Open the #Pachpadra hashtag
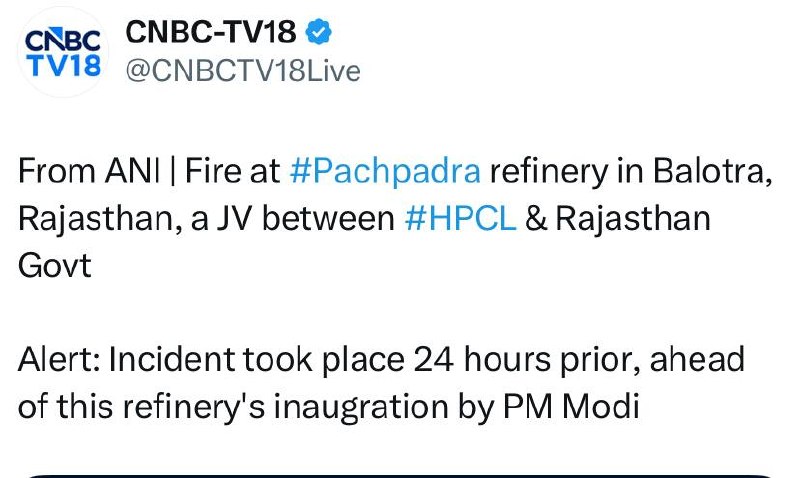The width and height of the screenshot is (800, 478). (385, 171)
